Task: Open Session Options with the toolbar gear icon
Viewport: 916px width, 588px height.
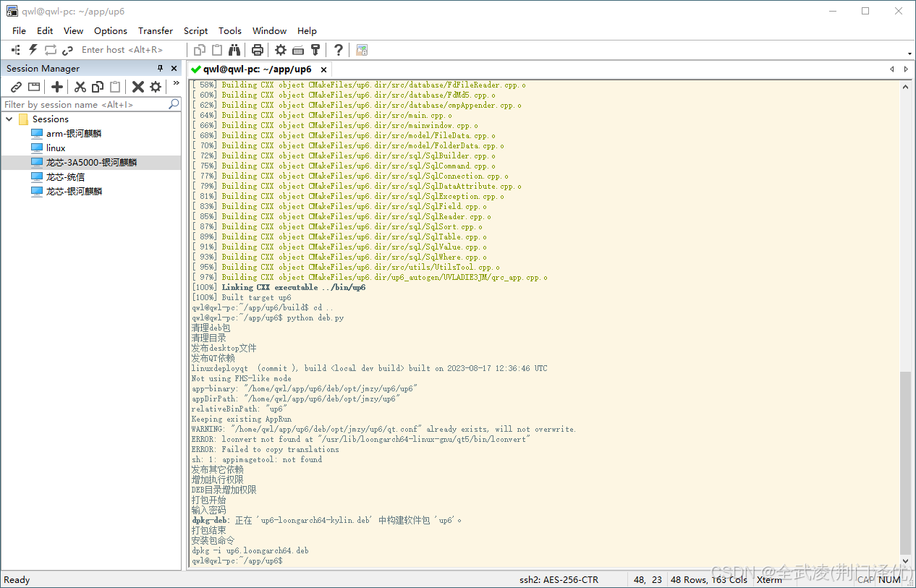Action: (x=281, y=50)
